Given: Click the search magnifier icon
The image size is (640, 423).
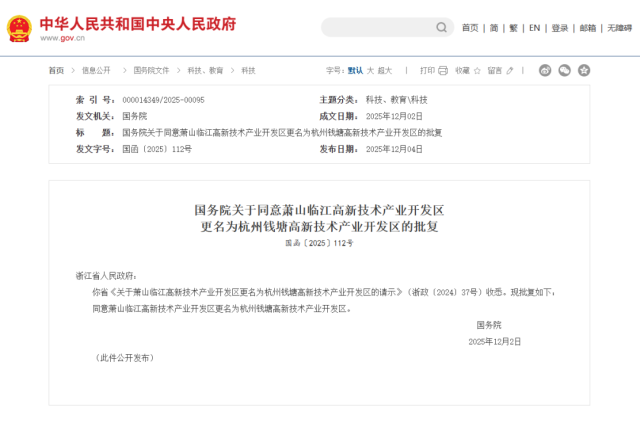Looking at the screenshot, I should pos(443,28).
